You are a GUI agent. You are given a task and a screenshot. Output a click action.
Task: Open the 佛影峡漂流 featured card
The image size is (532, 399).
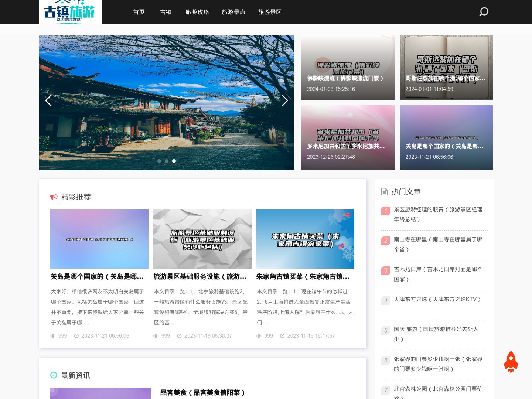point(348,68)
